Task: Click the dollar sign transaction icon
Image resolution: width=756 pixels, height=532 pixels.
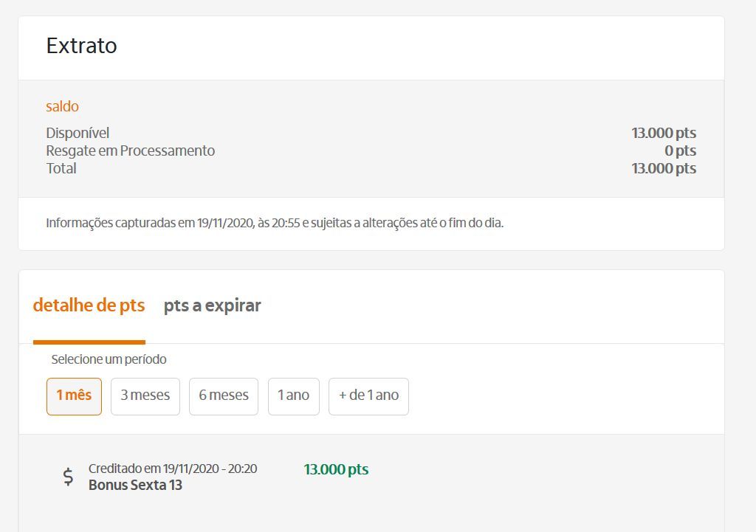Action: [68, 477]
